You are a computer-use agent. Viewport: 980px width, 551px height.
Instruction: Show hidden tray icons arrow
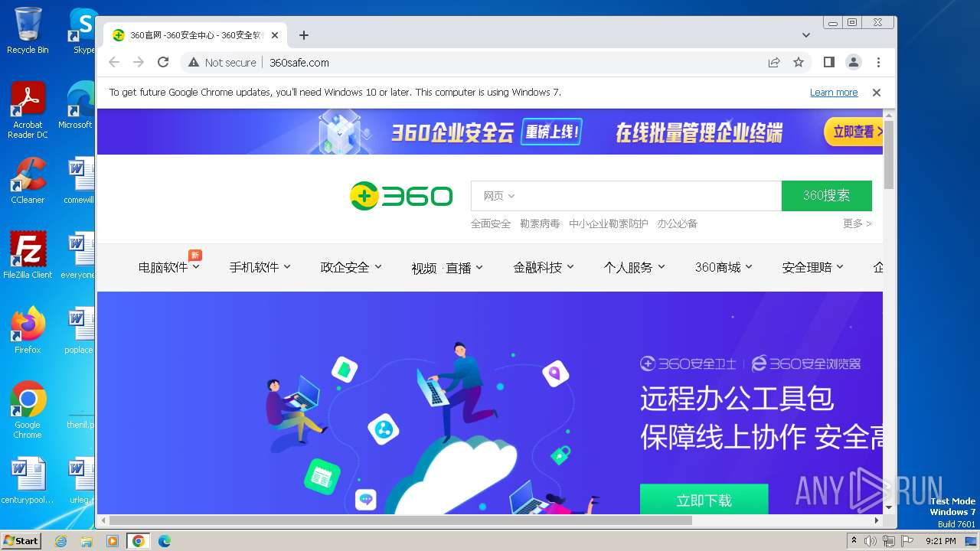[854, 541]
